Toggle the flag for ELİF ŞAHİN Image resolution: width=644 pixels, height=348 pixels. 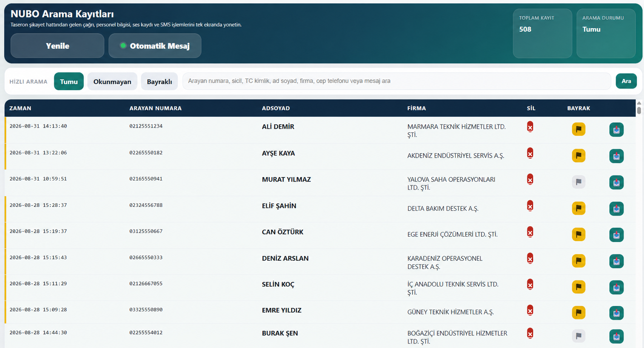click(579, 208)
